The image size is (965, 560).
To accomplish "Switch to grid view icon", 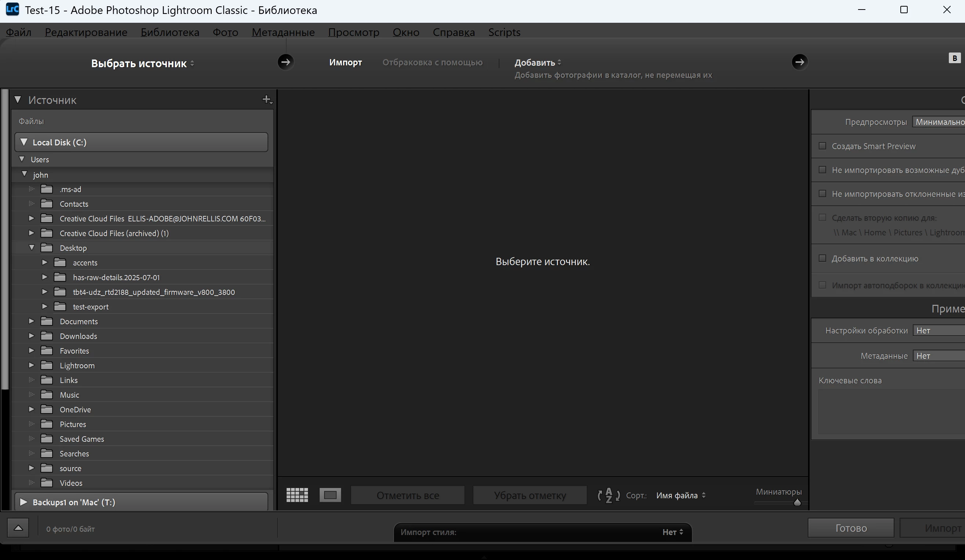I will point(297,495).
